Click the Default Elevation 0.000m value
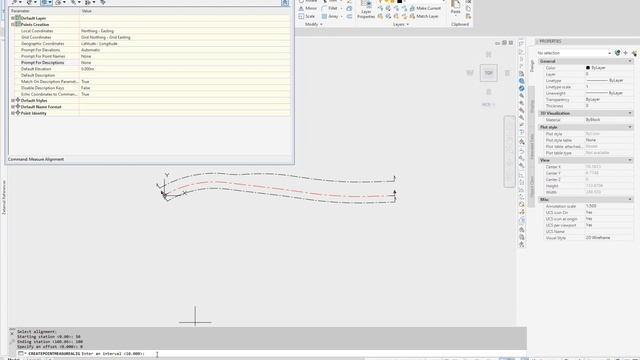The height and width of the screenshot is (360, 640). [87, 69]
